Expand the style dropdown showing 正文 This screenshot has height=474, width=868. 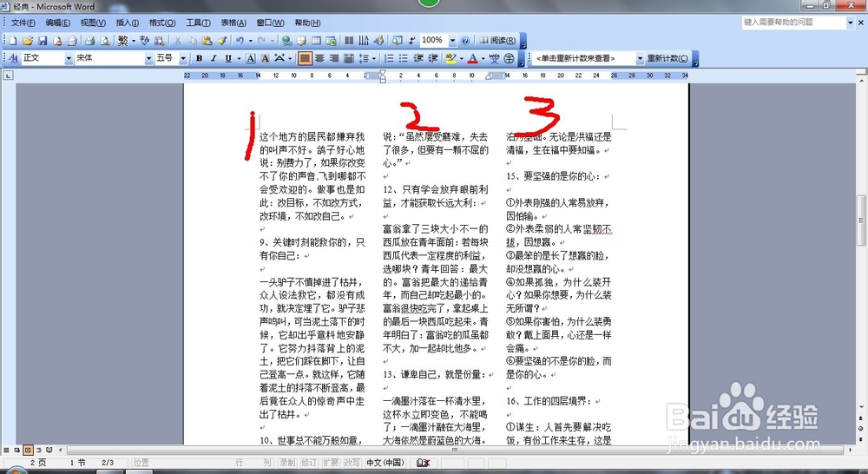click(x=69, y=58)
